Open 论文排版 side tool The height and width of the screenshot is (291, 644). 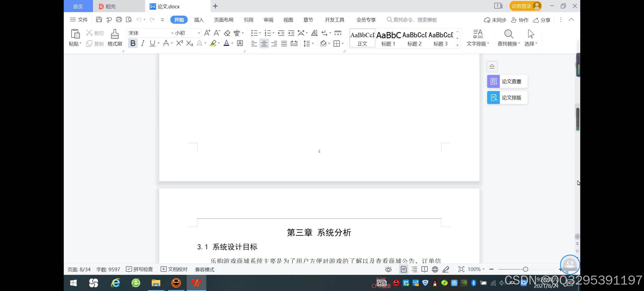(x=507, y=98)
